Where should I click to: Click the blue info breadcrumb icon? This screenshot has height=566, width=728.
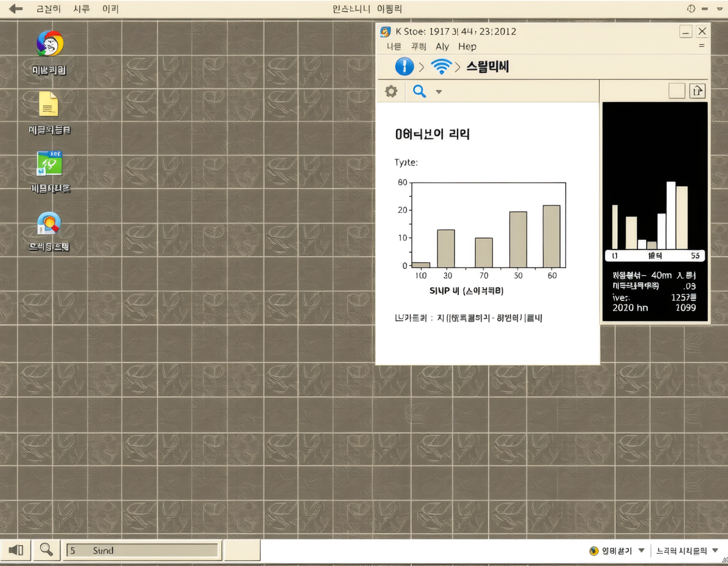[x=404, y=67]
